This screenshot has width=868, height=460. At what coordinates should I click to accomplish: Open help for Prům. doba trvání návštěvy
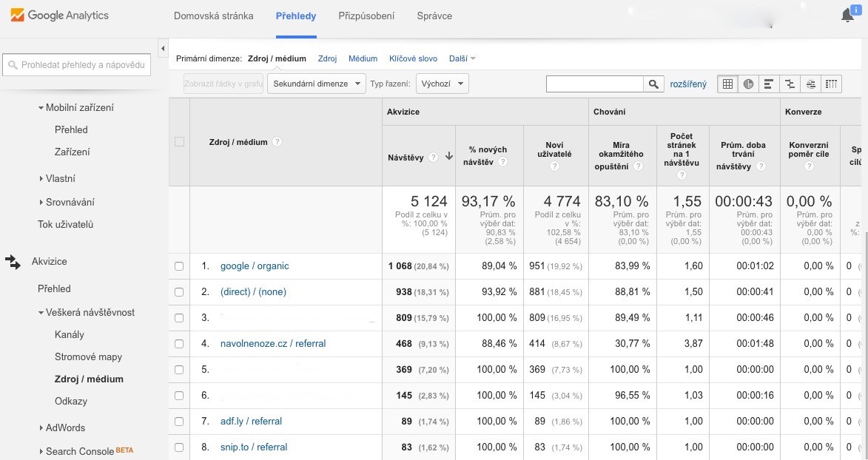coord(761,166)
